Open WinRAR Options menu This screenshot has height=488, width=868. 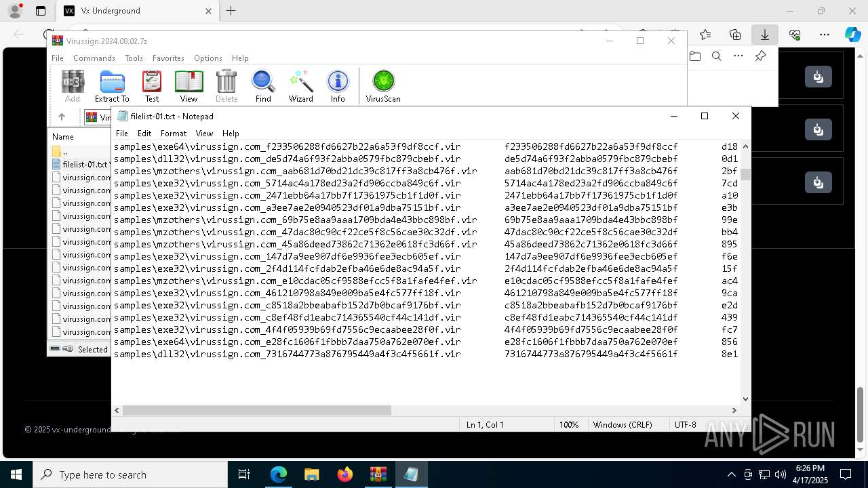pos(208,58)
